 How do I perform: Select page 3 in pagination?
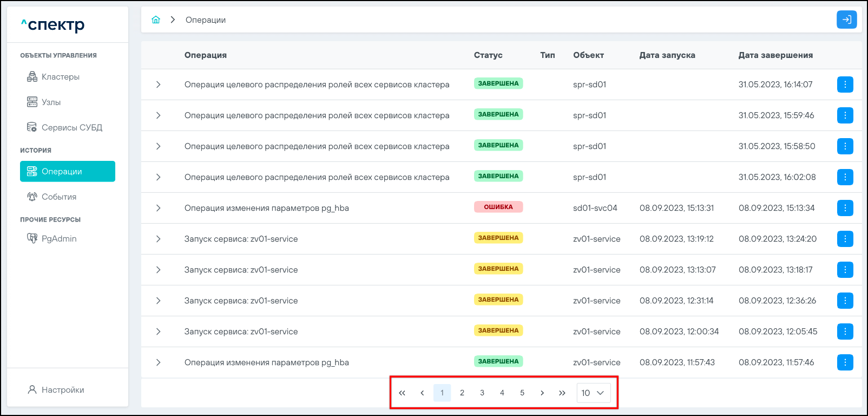pyautogui.click(x=482, y=393)
